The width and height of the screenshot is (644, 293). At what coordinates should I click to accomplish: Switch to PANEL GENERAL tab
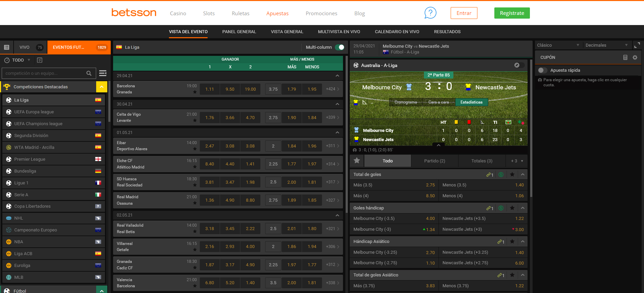click(x=239, y=32)
